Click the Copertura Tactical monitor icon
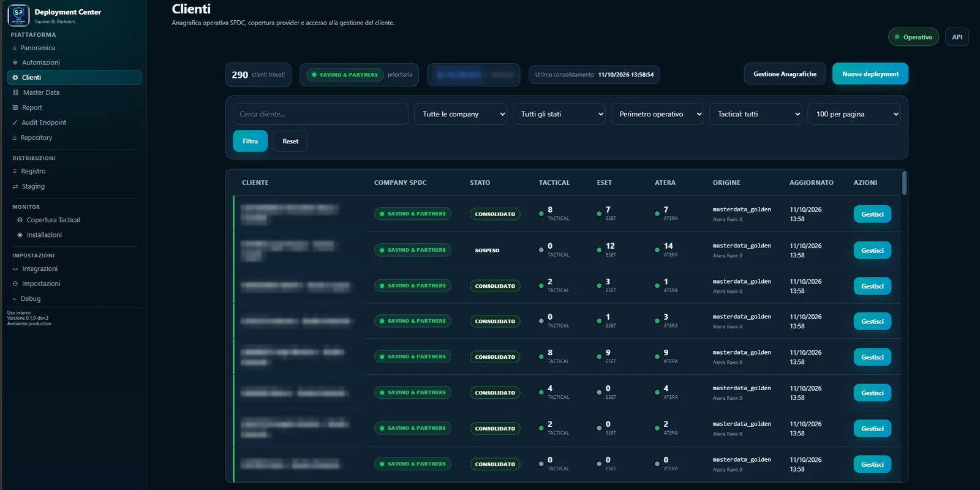The image size is (980, 490). (x=20, y=220)
